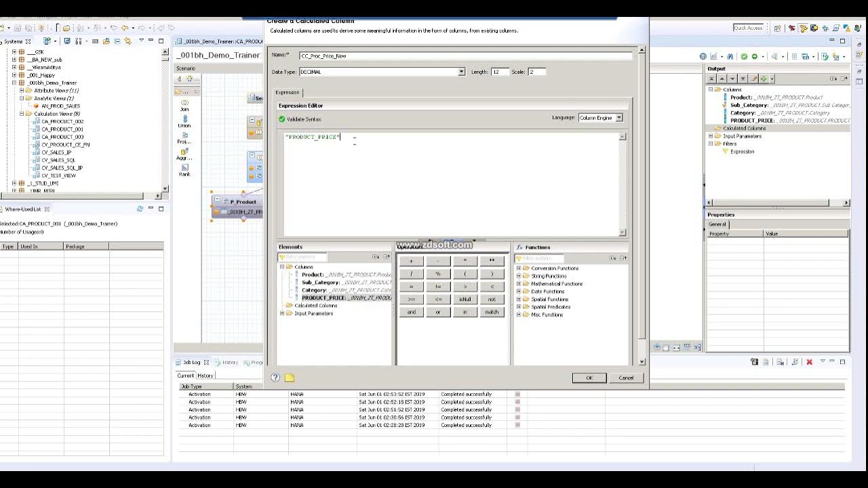Click the Length field showing 12
The width and height of the screenshot is (868, 488).
pos(500,72)
